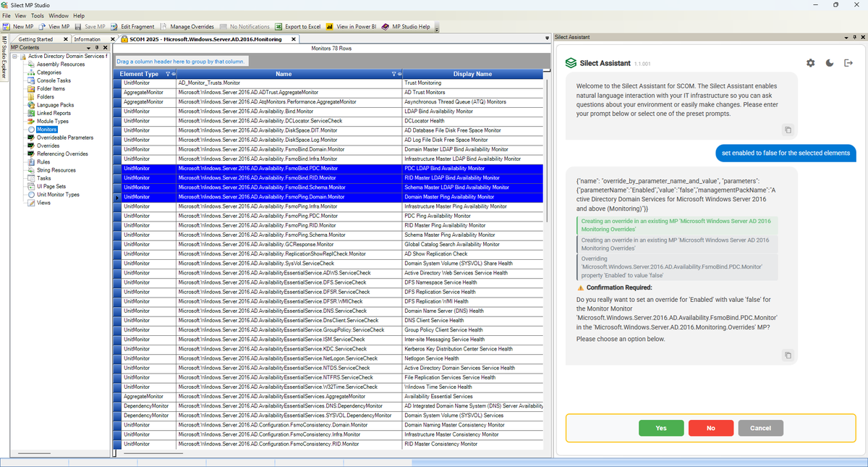This screenshot has height=467, width=868.
Task: Close the Information tab
Action: tap(112, 39)
